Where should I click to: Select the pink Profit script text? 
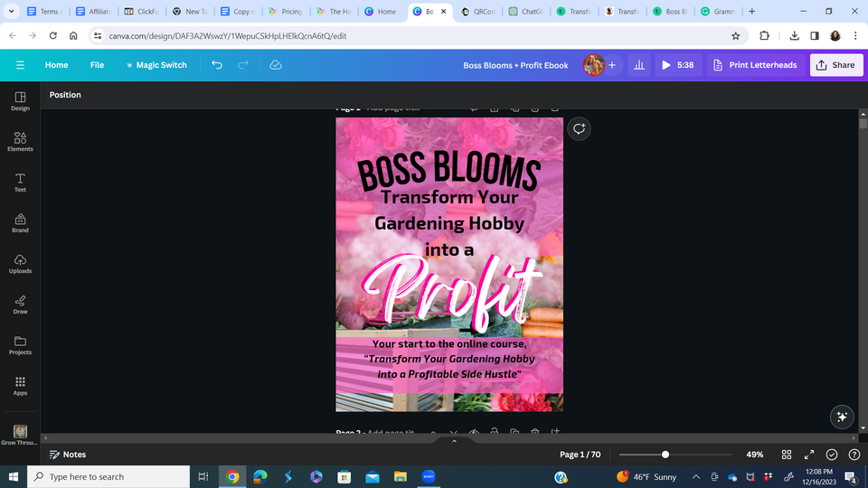(451, 293)
